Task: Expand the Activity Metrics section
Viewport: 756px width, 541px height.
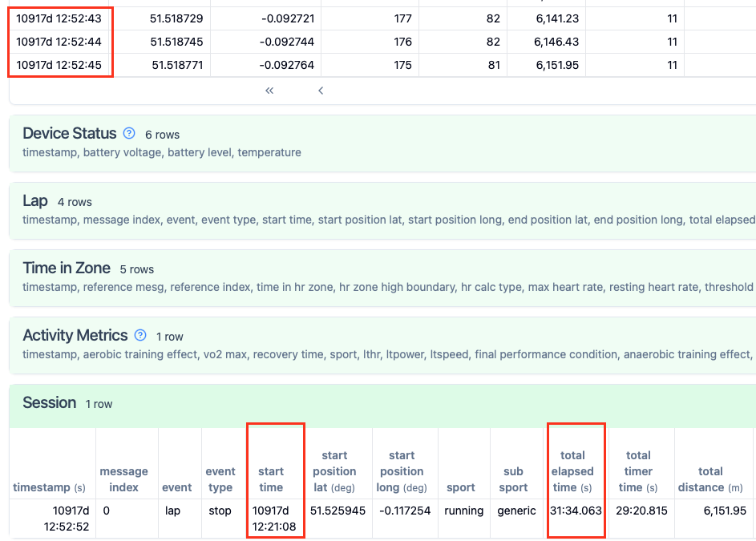Action: tap(75, 336)
